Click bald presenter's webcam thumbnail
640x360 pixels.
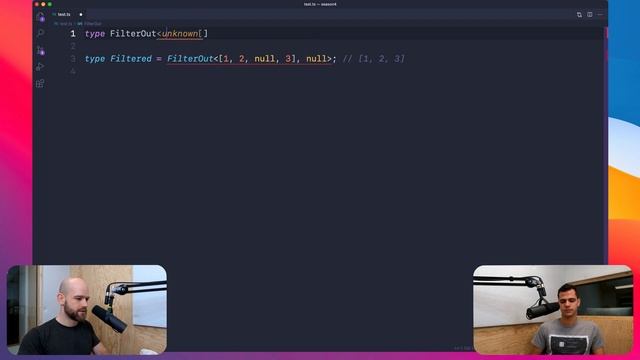click(87, 310)
